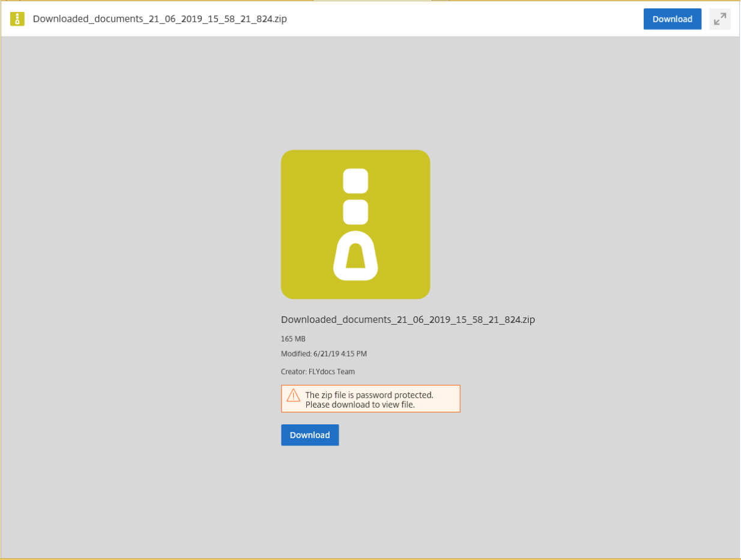Screen dimensions: 741x560
Task: Click the zipper pull on the large icon
Action: click(355, 256)
